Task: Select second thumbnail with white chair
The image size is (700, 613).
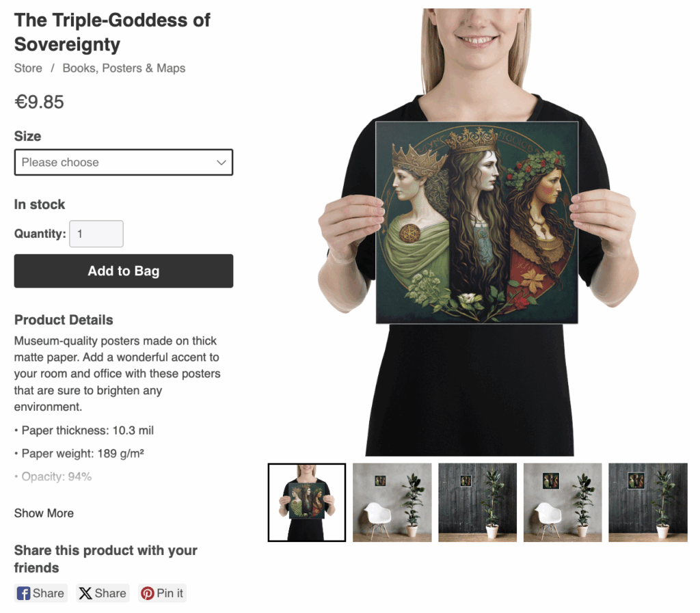Action: pos(392,502)
